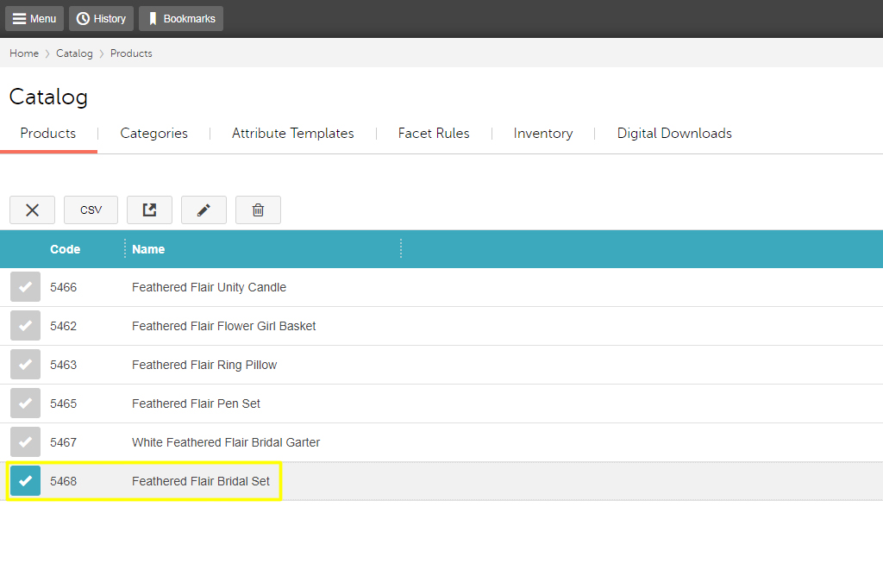
Task: Clear row selection using the X icon
Action: (32, 210)
